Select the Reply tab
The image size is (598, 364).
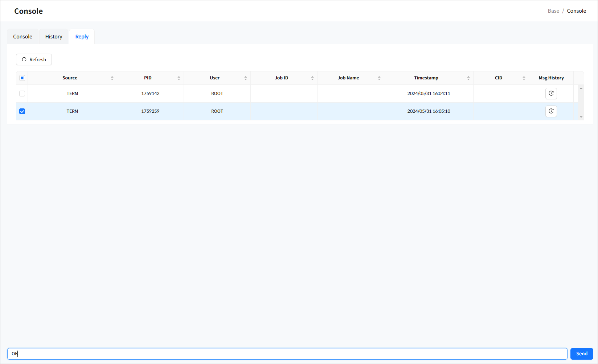point(82,37)
